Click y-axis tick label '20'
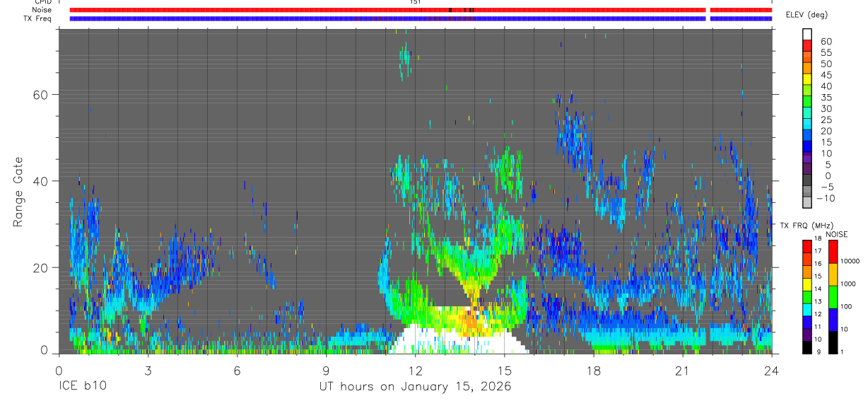The height and width of the screenshot is (401, 868). coord(41,267)
